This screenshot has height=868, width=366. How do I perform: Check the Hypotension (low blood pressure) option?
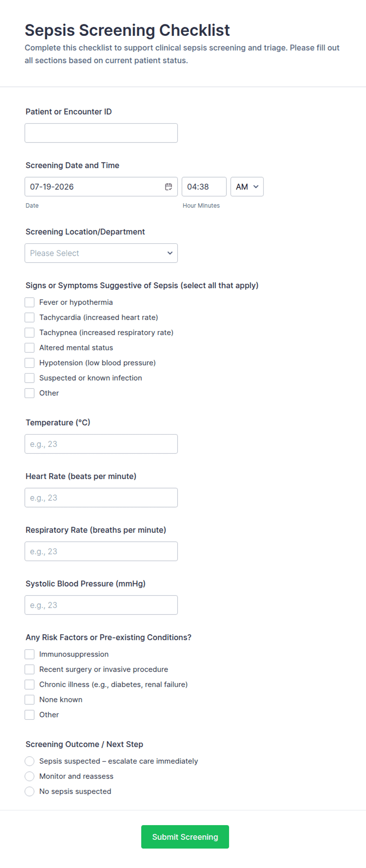coord(30,363)
